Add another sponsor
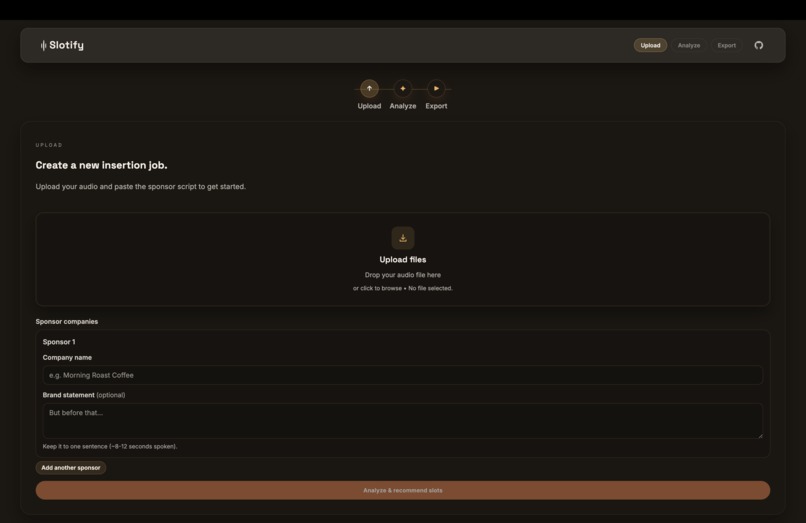 [71, 468]
